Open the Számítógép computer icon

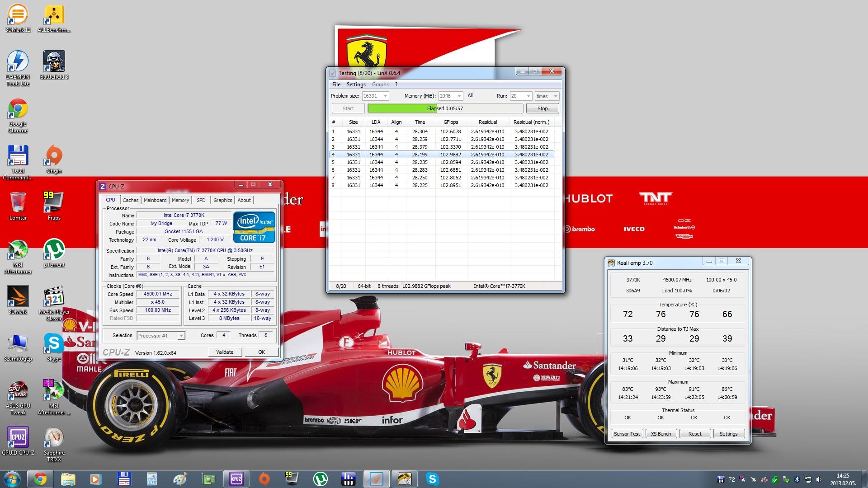click(x=18, y=347)
